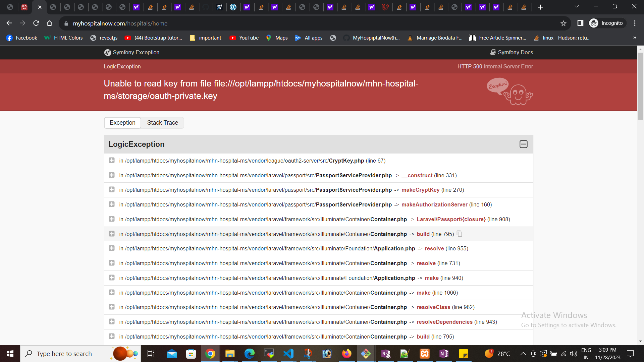Open the Facebook bookmark

(x=21, y=38)
